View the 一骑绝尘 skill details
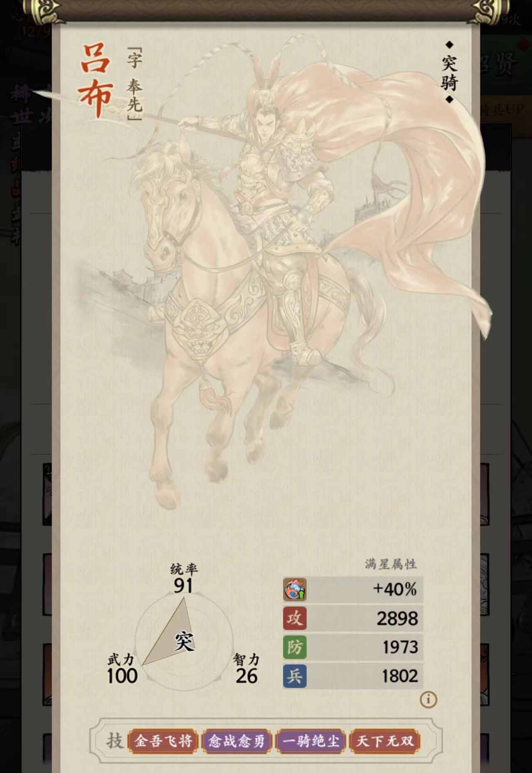Viewport: 532px width, 773px height. pos(311,741)
